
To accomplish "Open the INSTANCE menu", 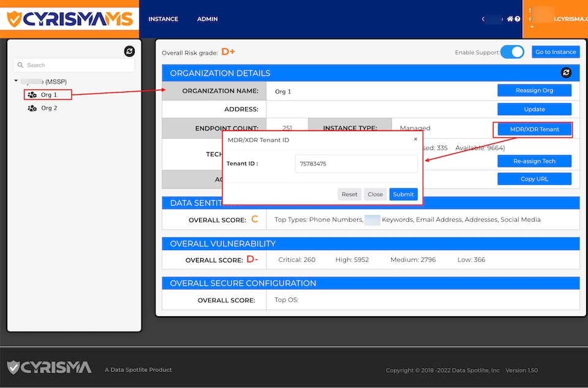I will tap(163, 19).
